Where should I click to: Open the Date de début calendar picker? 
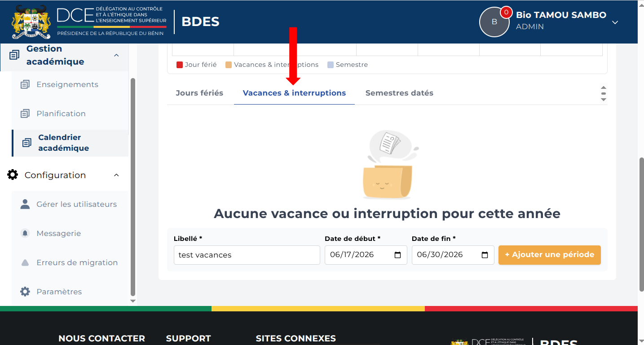pyautogui.click(x=397, y=255)
